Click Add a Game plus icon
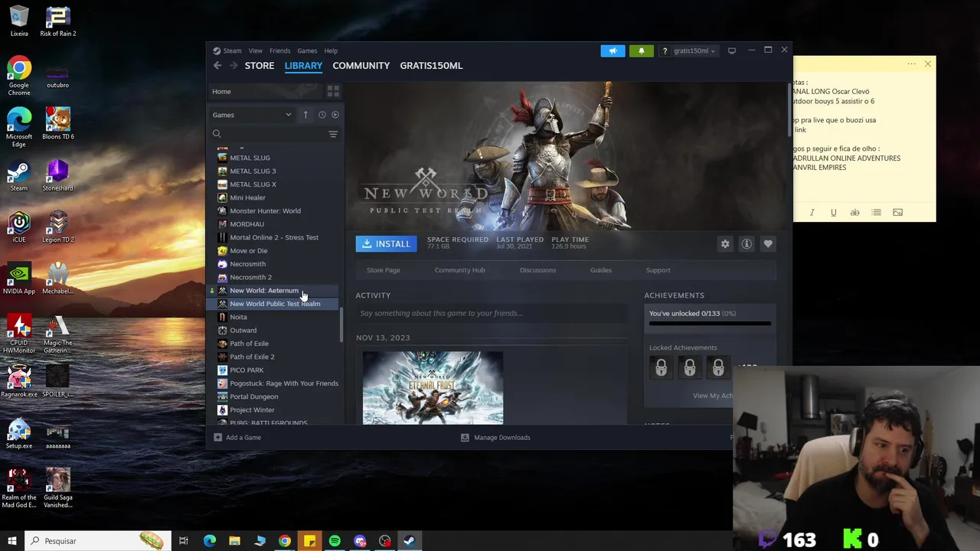980x551 pixels. pos(217,438)
